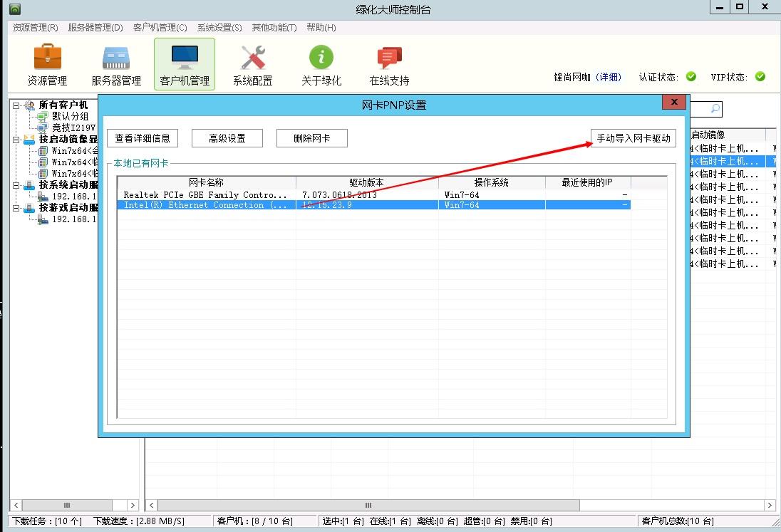
Task: Click the 删除网卡 button
Action: coord(311,138)
